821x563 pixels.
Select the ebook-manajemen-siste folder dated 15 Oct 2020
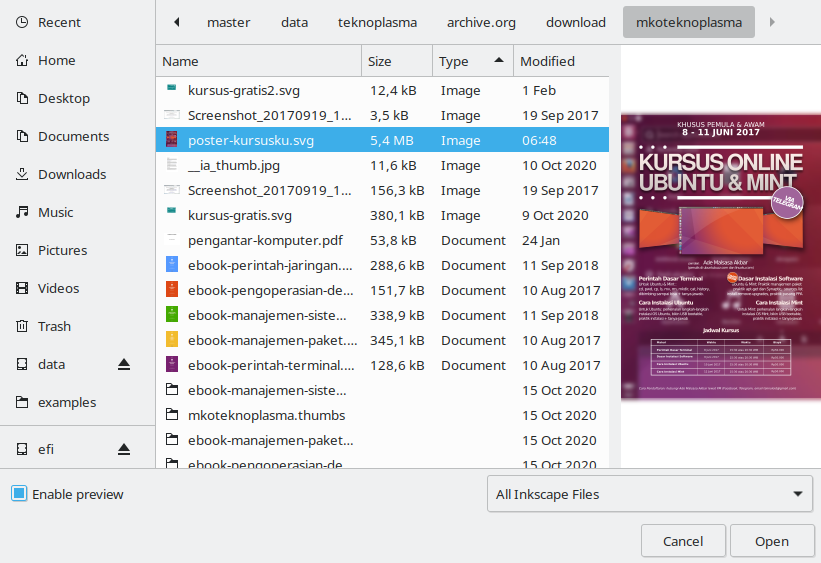click(x=382, y=390)
